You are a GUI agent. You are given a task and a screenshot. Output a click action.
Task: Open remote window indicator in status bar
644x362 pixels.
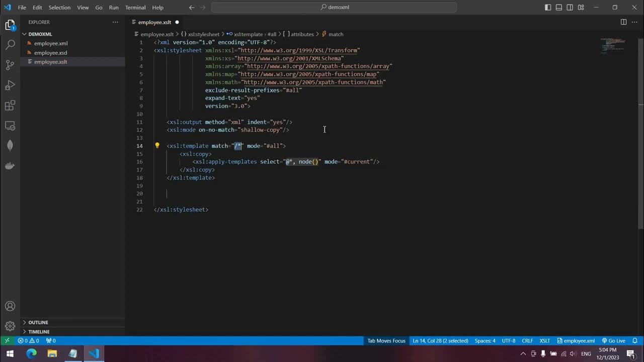pyautogui.click(x=7, y=340)
